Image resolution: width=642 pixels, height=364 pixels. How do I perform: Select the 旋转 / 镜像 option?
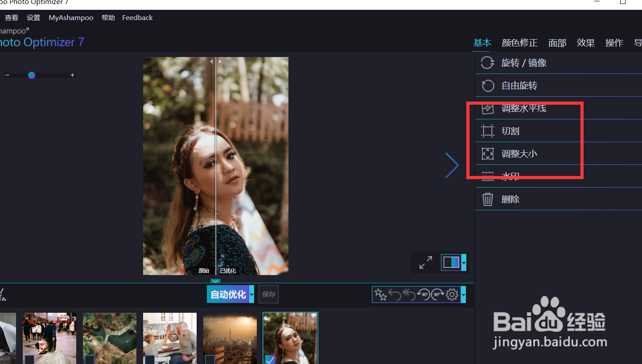[x=559, y=63]
